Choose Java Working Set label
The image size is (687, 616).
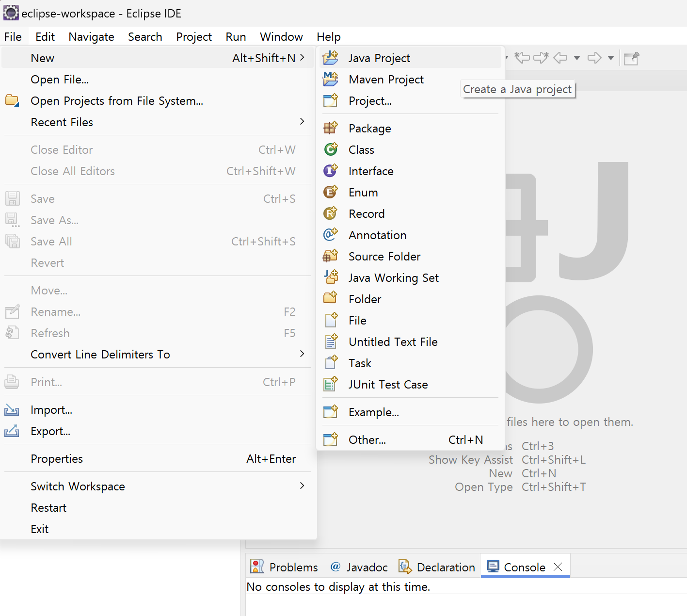tap(393, 277)
